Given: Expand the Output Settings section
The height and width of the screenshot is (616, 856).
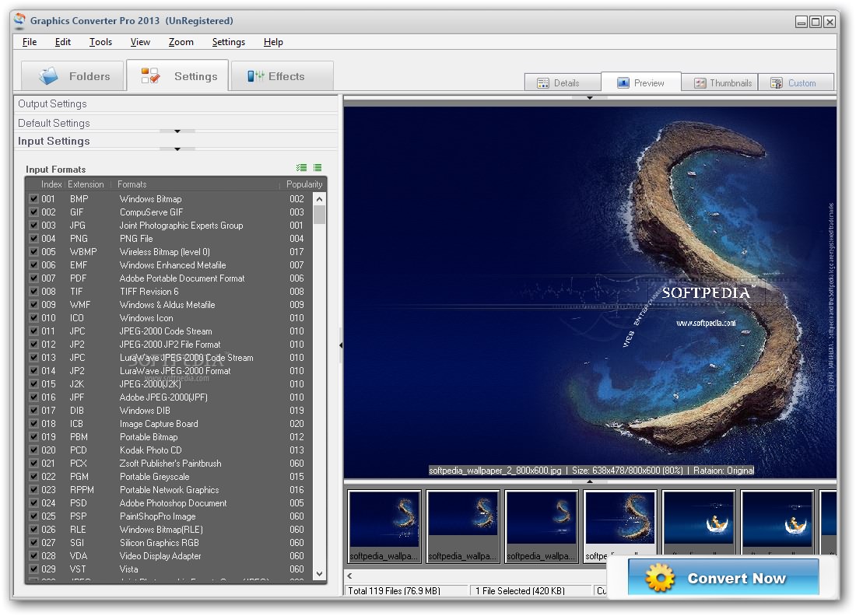Looking at the screenshot, I should [176, 103].
